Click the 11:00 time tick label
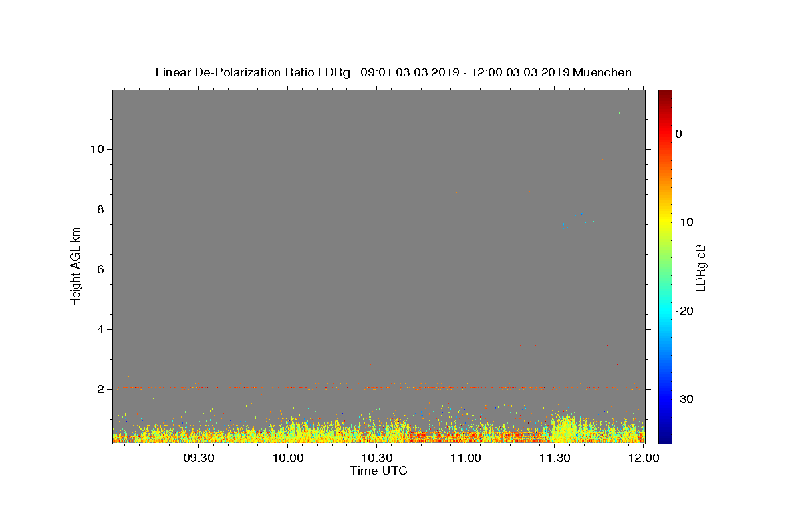The width and height of the screenshot is (798, 532). (x=465, y=458)
